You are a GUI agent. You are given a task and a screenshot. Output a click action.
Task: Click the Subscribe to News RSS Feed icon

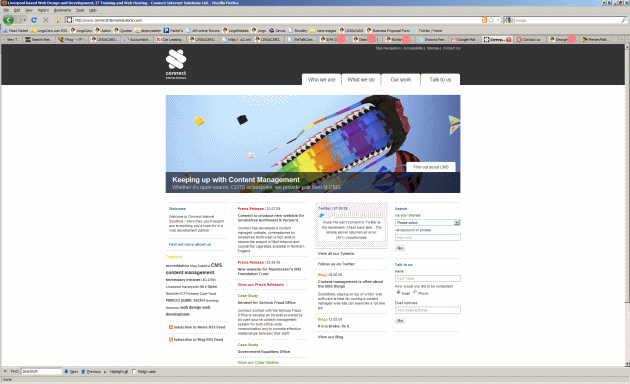(171, 327)
